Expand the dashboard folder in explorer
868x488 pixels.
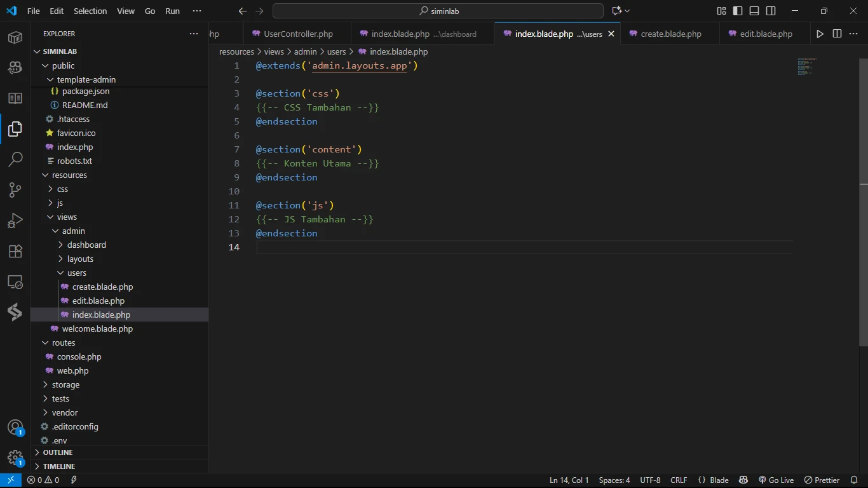click(x=86, y=245)
